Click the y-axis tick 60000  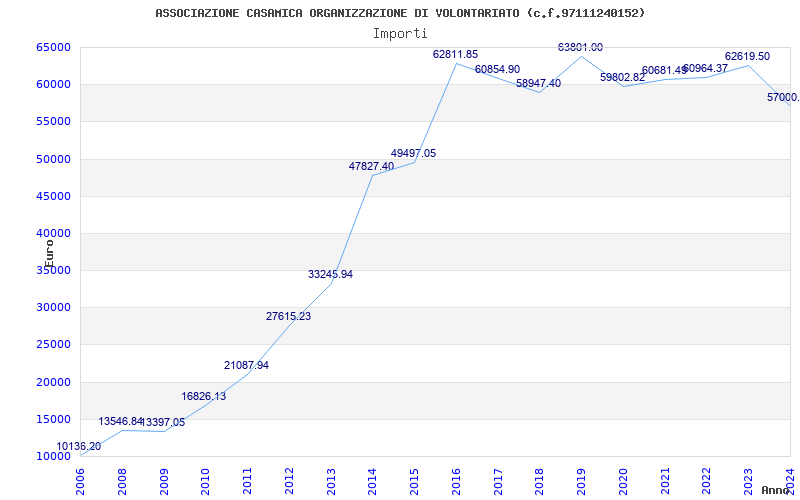[x=53, y=84]
